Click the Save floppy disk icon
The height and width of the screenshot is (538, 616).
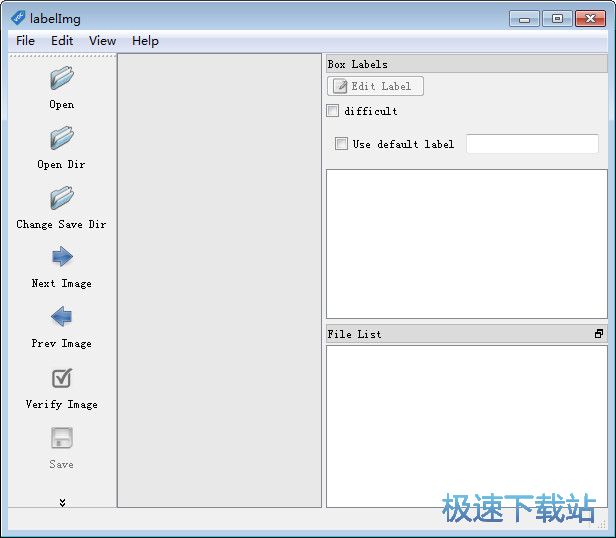pos(62,438)
